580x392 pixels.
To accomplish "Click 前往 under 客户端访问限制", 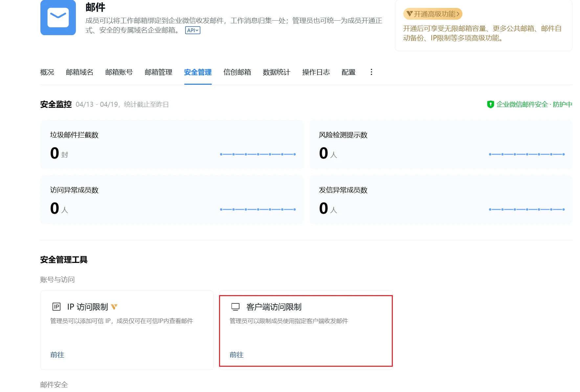I will coord(236,355).
